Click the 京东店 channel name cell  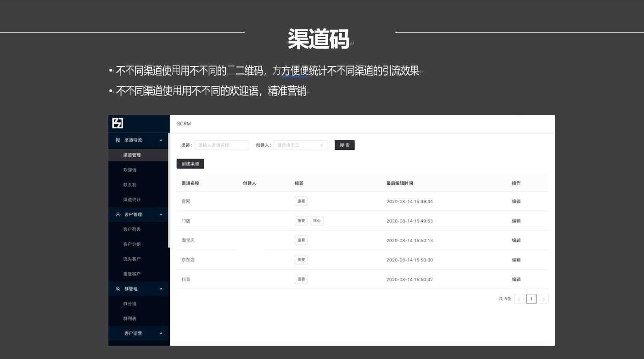(x=188, y=260)
